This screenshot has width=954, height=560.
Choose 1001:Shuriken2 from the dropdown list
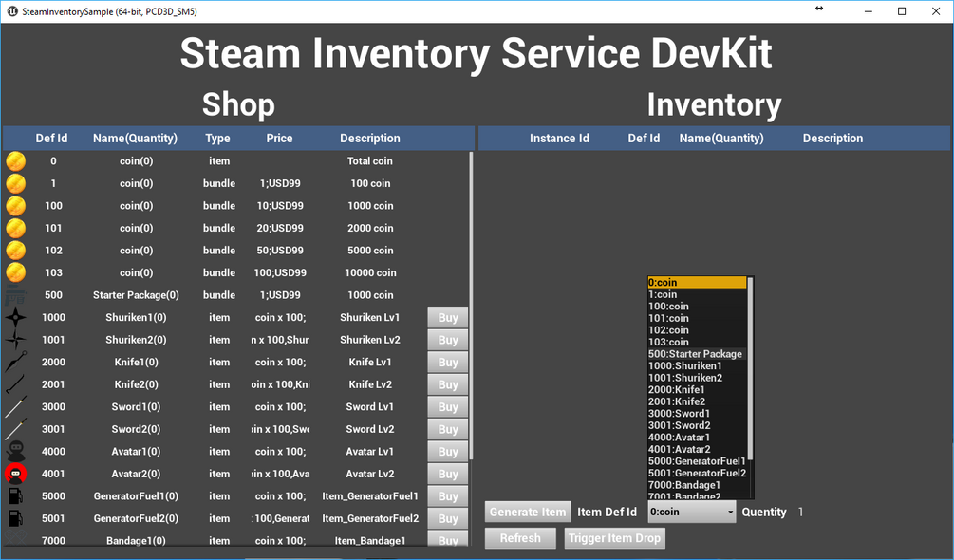(698, 378)
